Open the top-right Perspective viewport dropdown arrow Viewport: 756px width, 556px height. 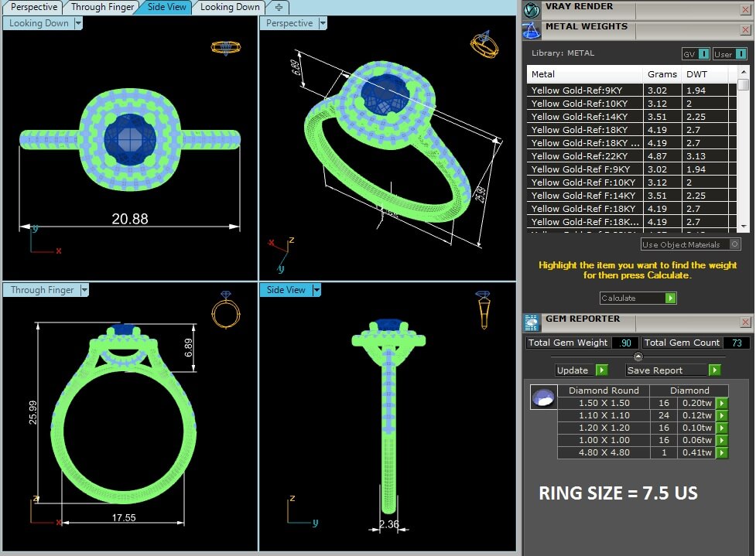click(x=323, y=23)
